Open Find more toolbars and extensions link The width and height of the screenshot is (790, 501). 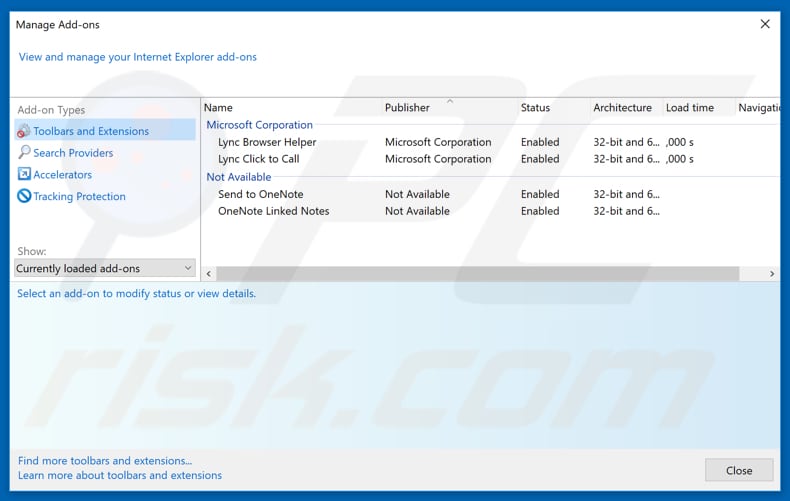(105, 461)
